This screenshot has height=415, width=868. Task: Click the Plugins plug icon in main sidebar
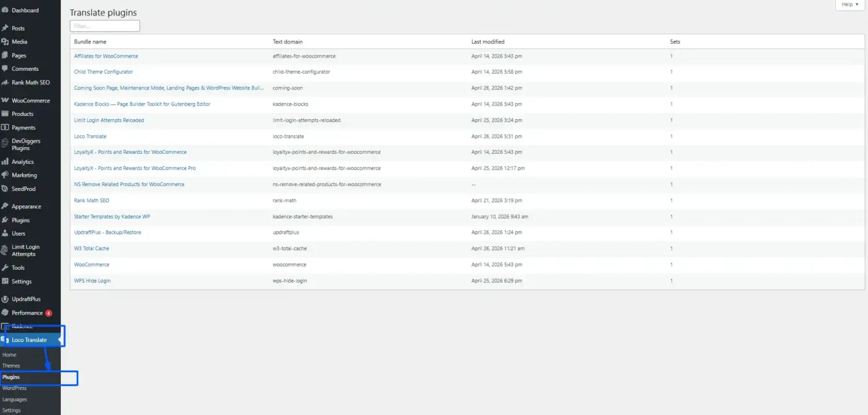click(5, 220)
